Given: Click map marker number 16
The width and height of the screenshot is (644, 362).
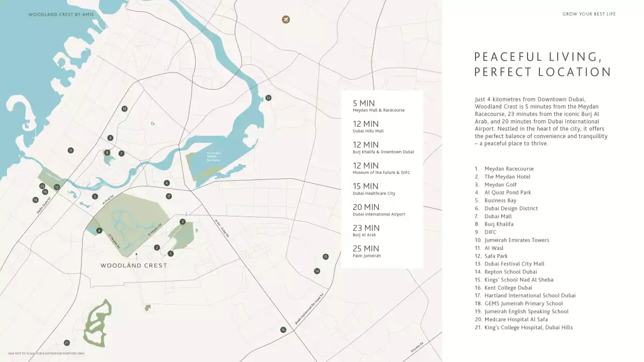Looking at the screenshot, I should [283, 330].
